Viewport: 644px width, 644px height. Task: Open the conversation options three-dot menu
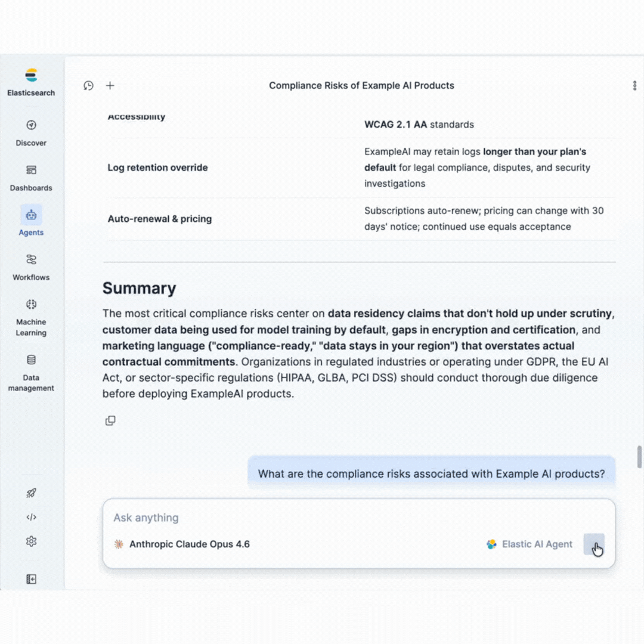pyautogui.click(x=634, y=85)
